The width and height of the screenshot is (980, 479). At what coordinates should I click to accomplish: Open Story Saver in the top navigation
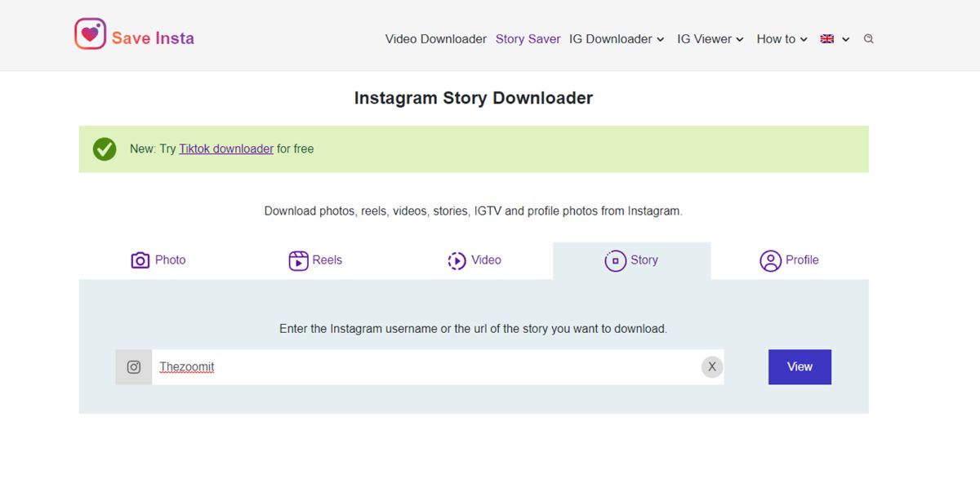[x=528, y=38]
